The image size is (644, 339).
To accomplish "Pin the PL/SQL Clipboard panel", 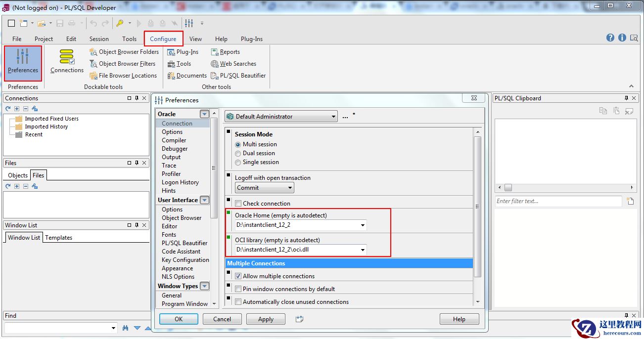I will pos(626,98).
